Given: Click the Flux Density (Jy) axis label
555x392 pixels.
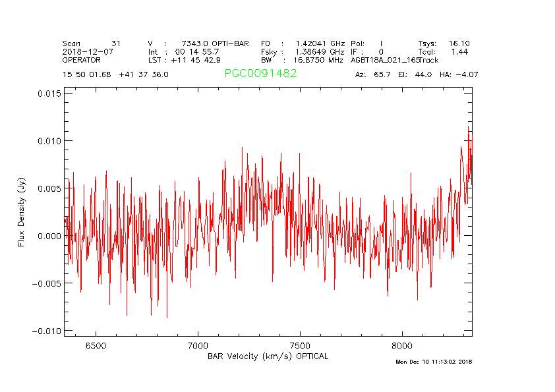Looking at the screenshot, I should tap(21, 215).
